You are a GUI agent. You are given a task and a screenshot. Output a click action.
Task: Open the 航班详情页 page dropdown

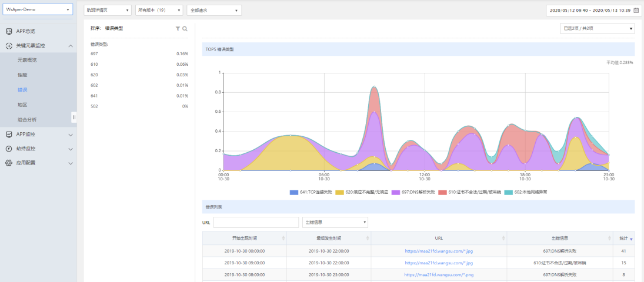(x=108, y=10)
